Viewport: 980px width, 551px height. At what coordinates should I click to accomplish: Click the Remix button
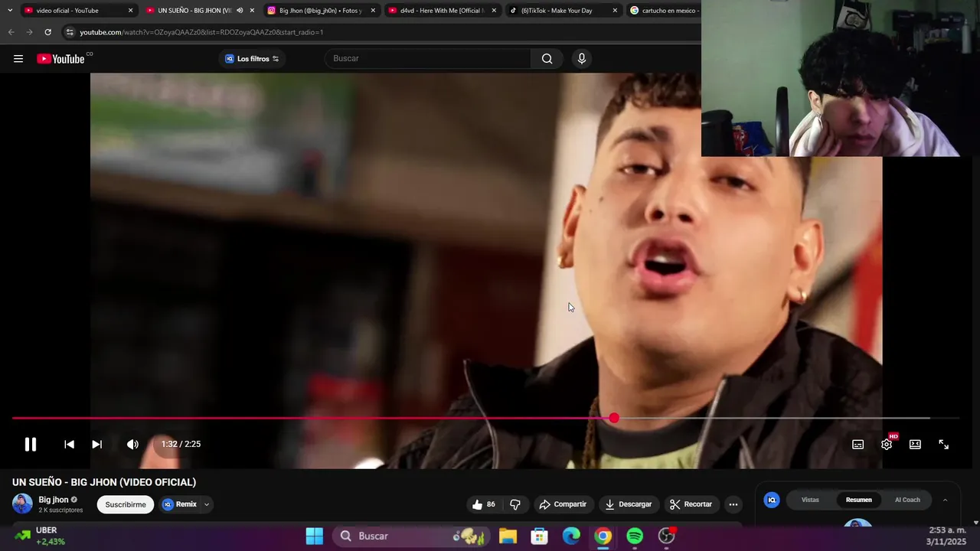tap(179, 504)
